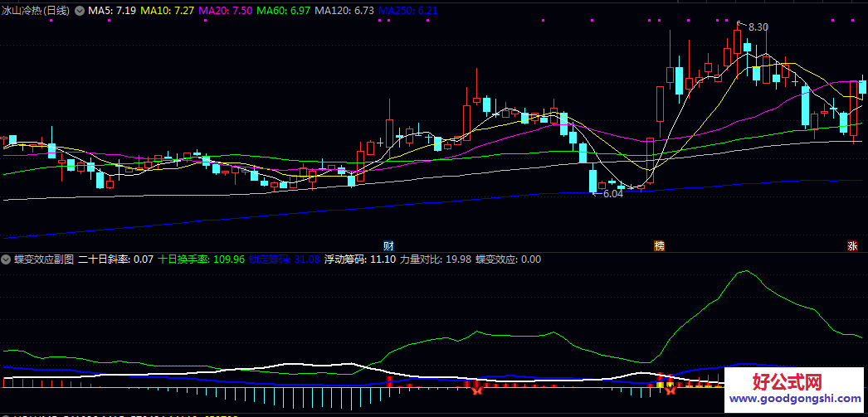Viewport: 868px width, 417px height.
Task: Select the MA5 moving average label
Action: click(x=112, y=11)
